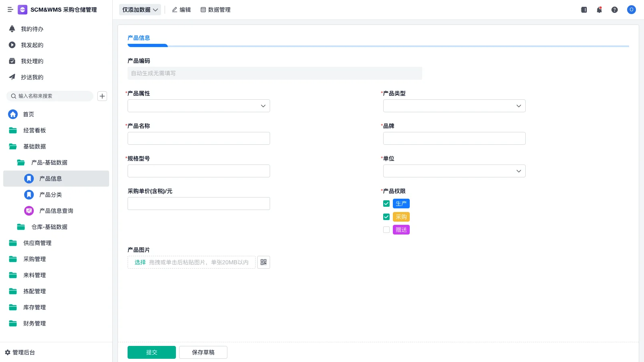
Task: Click the 经营看板 folder icon
Action: (13, 130)
